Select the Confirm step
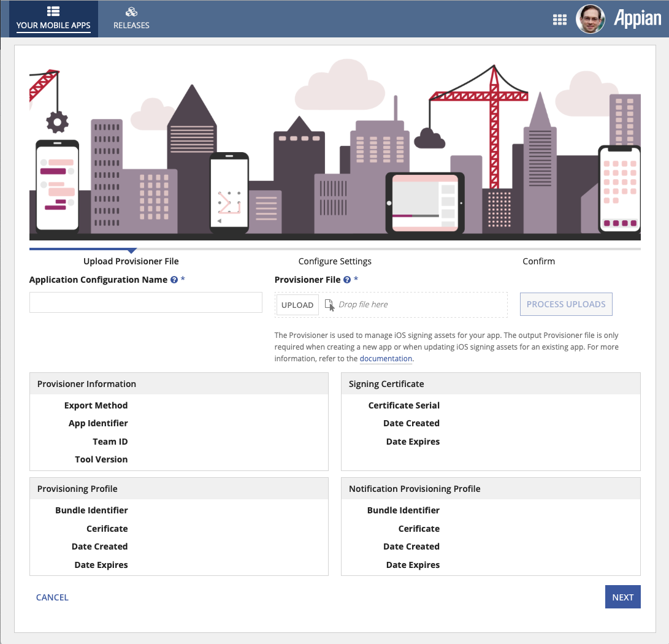 538,261
